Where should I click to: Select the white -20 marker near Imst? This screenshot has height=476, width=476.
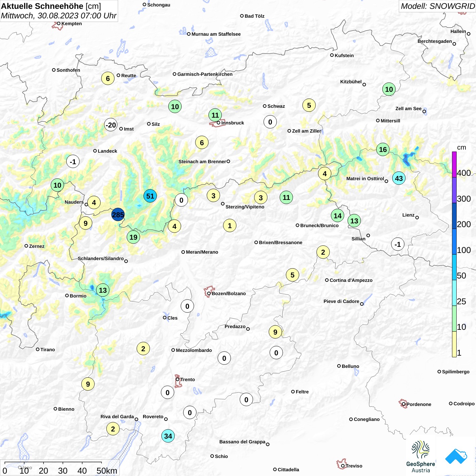(111, 125)
